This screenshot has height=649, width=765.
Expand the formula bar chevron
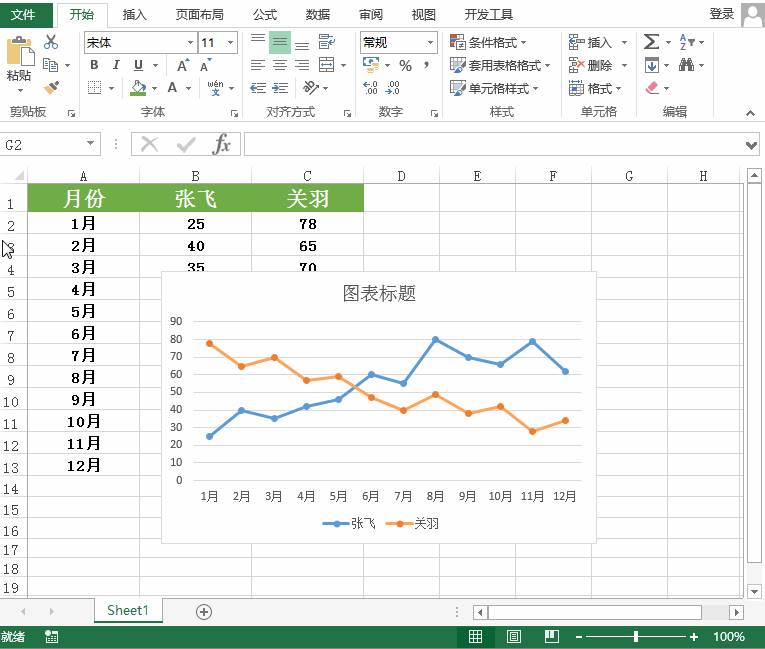point(751,145)
